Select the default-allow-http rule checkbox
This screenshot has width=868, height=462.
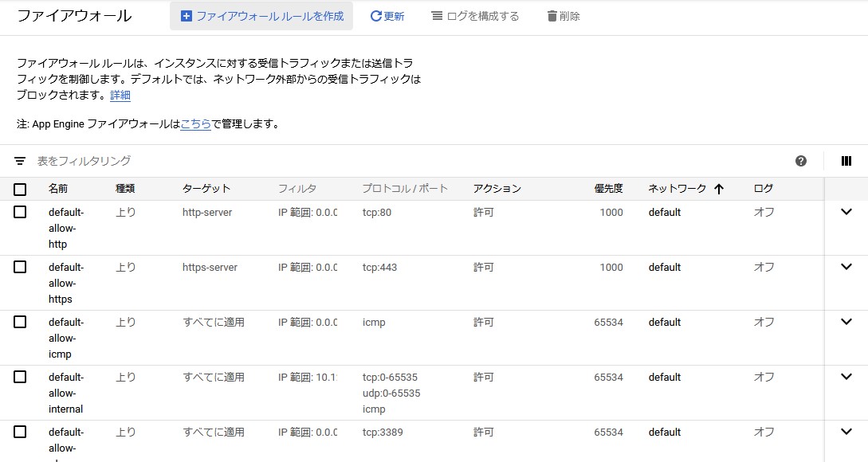pos(20,212)
